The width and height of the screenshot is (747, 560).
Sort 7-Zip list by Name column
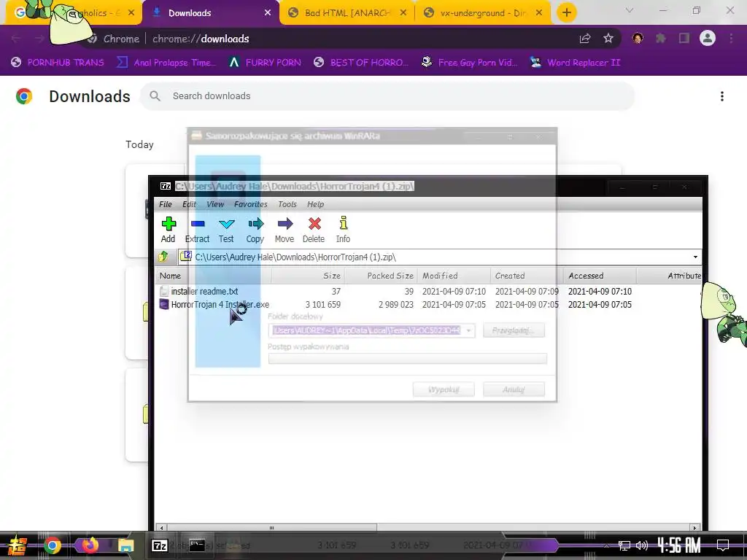214,276
